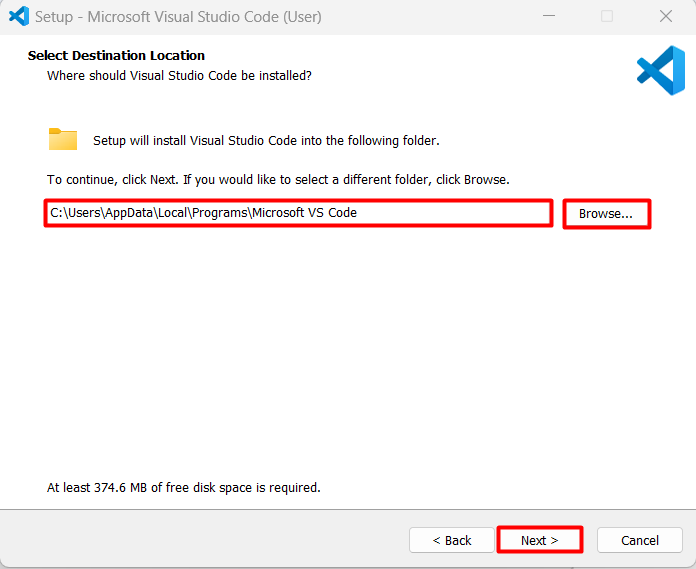Minimize the setup window
This screenshot has width=696, height=569.
(549, 16)
